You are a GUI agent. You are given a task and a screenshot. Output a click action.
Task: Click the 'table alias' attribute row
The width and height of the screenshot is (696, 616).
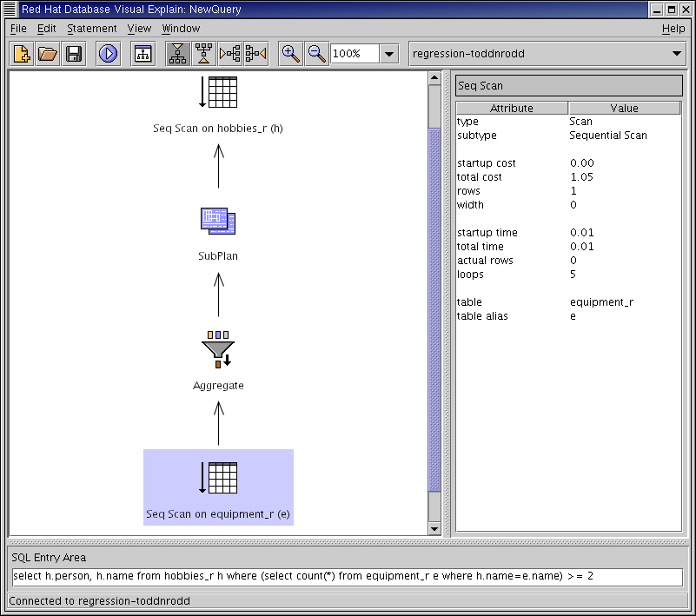568,316
